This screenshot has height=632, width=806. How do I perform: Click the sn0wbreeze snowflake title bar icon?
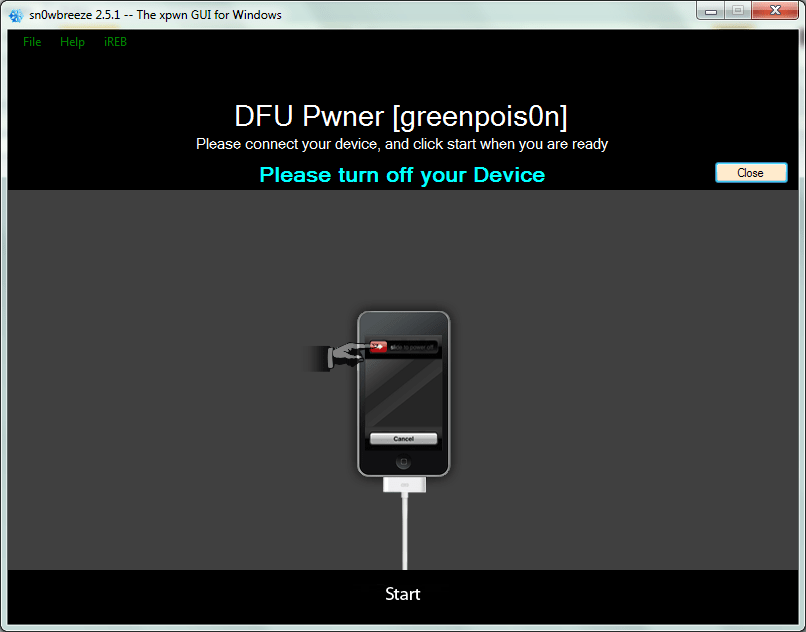16,15
